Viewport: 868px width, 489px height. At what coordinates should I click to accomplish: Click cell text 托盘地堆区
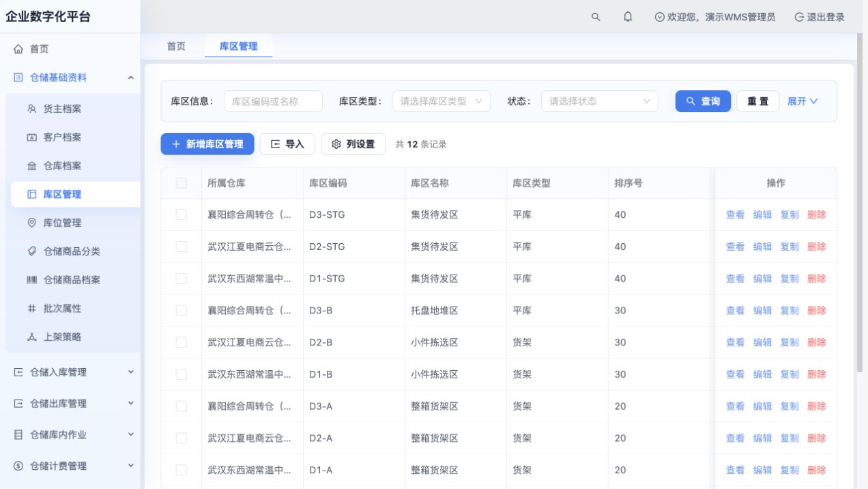pos(434,310)
